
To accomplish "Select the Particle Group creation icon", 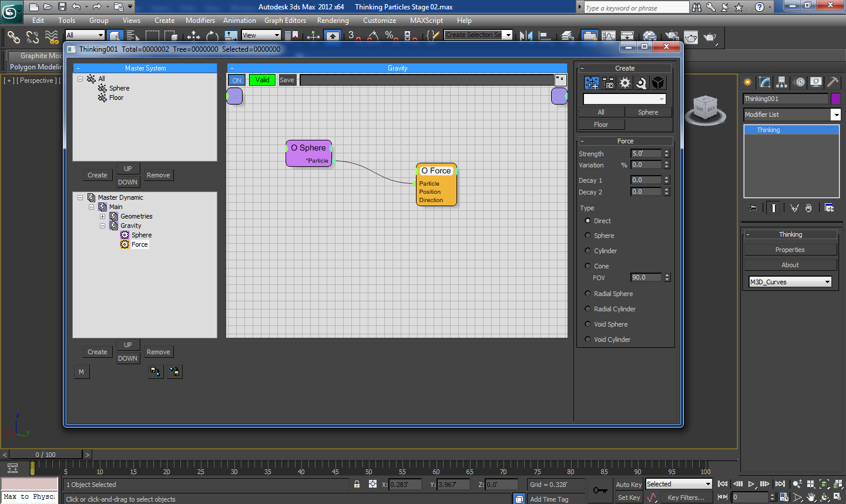I will coord(592,83).
